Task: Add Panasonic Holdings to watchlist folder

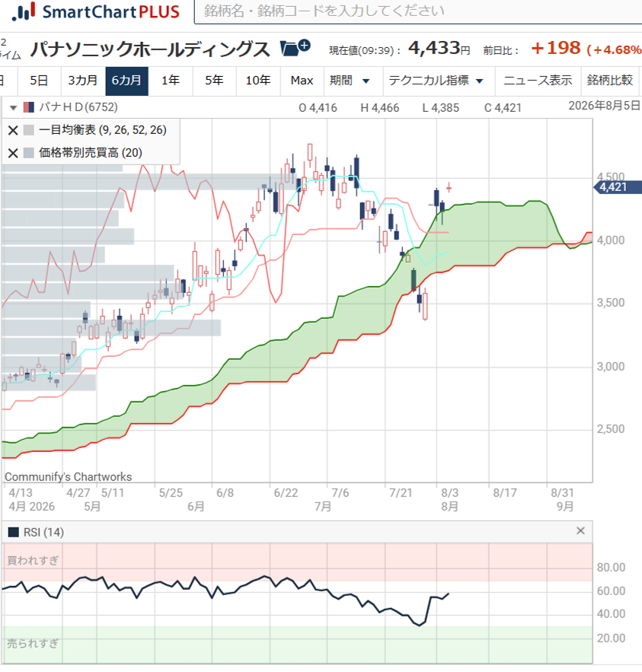Action: tap(295, 48)
